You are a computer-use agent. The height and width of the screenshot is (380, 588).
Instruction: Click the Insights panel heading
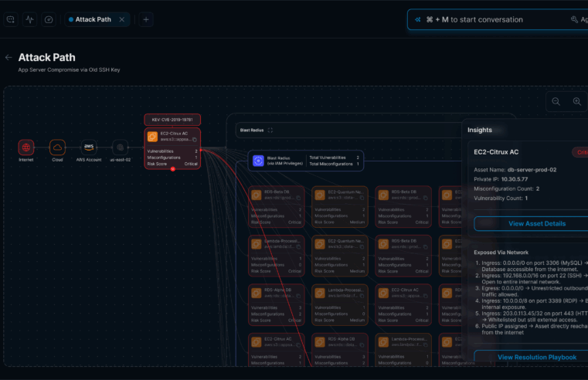480,130
